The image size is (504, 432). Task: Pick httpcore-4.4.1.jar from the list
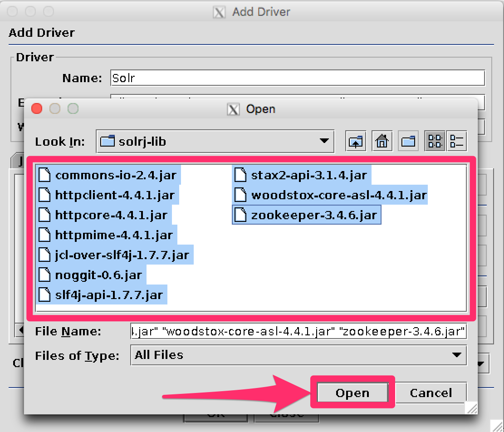coord(111,215)
